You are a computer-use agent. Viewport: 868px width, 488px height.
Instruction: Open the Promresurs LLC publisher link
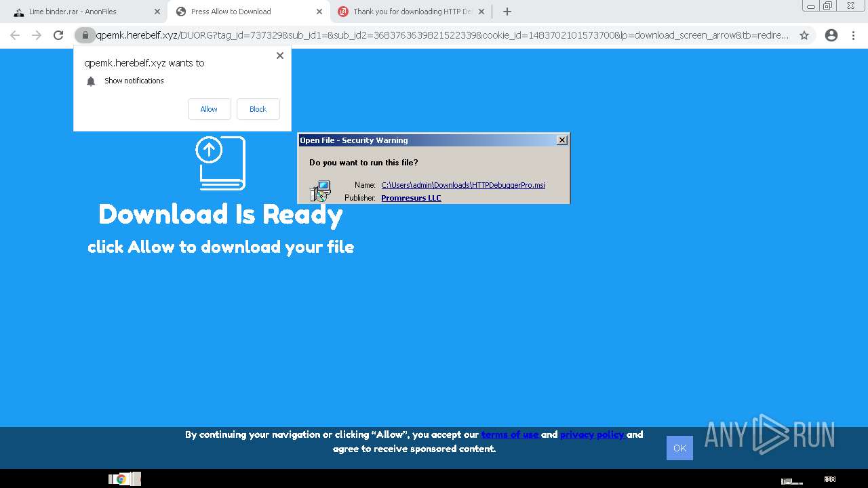pyautogui.click(x=411, y=198)
